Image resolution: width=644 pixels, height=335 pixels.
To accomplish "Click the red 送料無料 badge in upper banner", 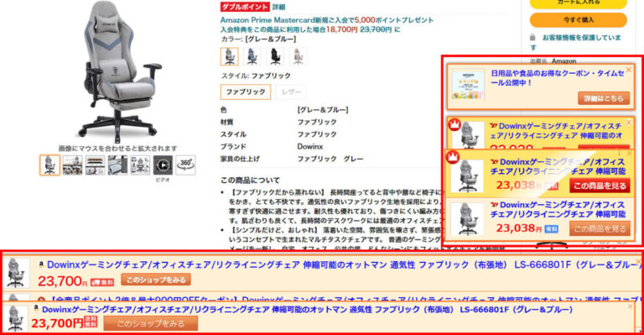I will [102, 282].
